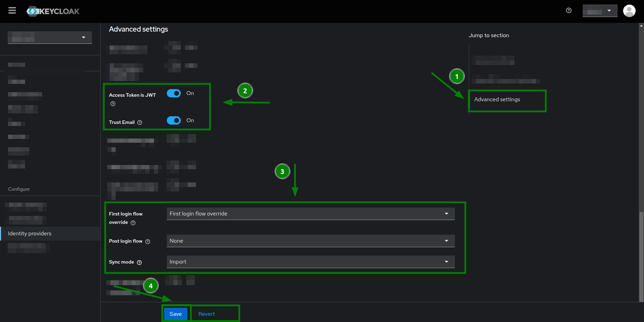Show help tooltip for Trust Email

pyautogui.click(x=139, y=121)
